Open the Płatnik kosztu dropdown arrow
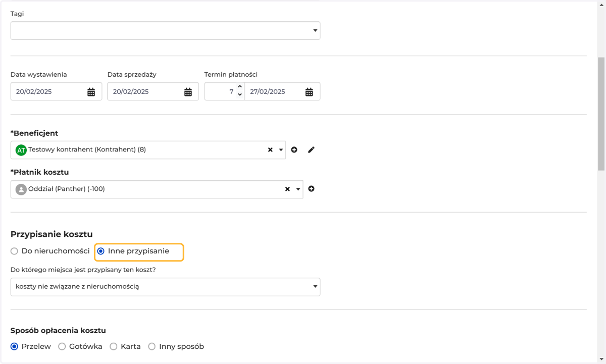 tap(298, 189)
